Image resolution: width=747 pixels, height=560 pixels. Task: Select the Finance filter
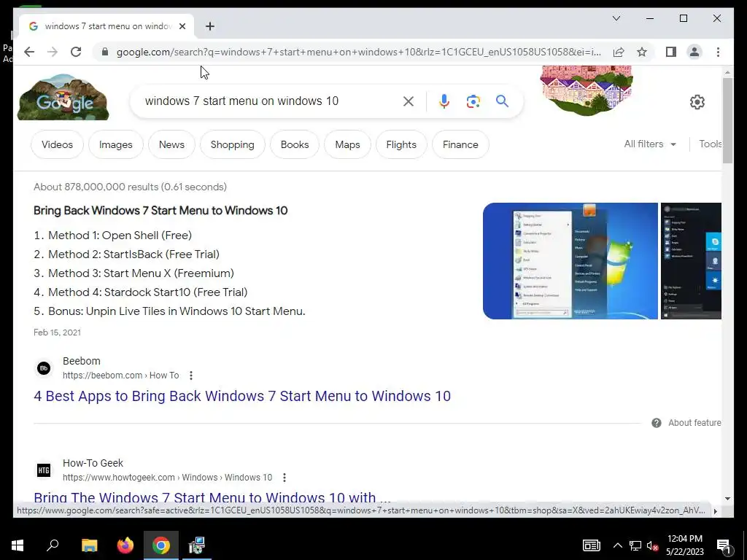click(460, 144)
